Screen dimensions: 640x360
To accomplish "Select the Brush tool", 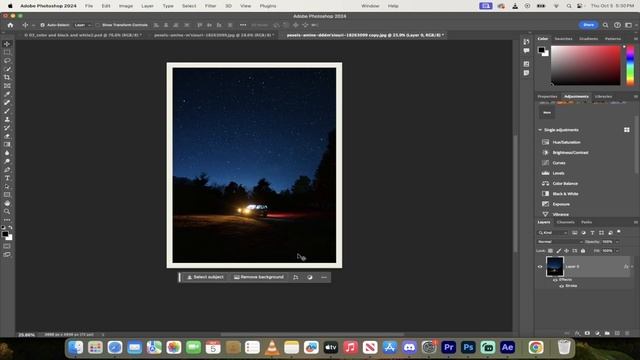I will [x=7, y=111].
